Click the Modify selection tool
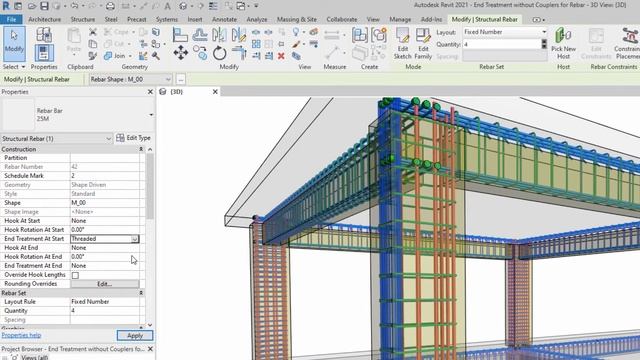Screen dimensions: 640x360 pos(14,44)
